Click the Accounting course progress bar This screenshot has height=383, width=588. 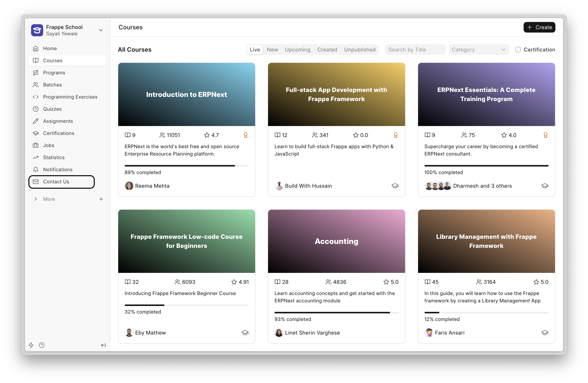click(336, 312)
